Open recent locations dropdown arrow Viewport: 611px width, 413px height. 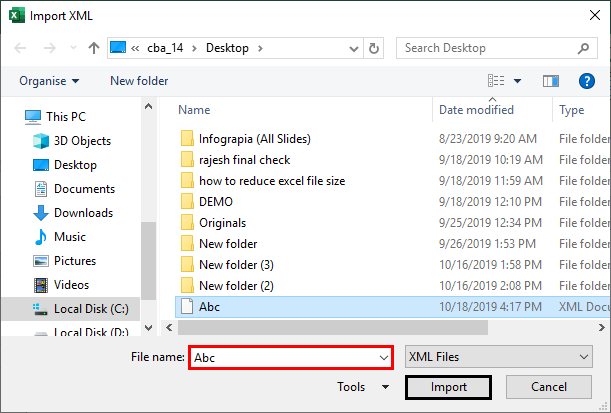coord(73,48)
